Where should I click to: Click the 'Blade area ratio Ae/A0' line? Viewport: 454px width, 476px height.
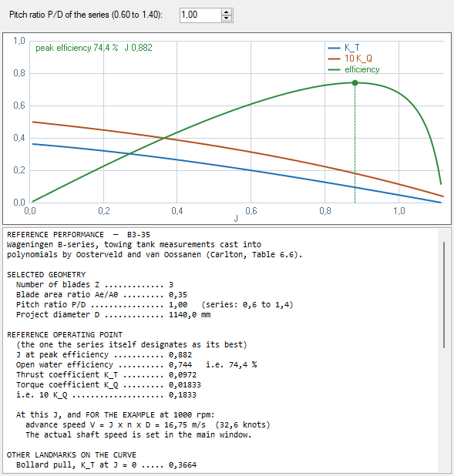click(x=102, y=295)
